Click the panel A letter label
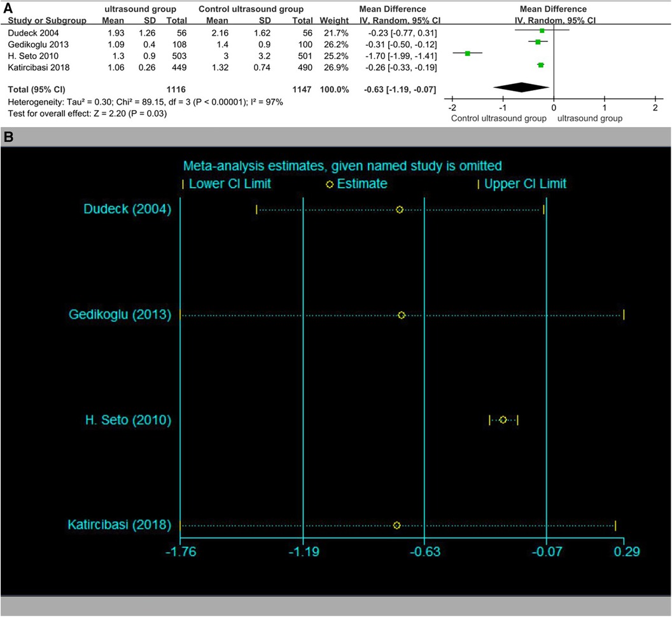Image resolution: width=672 pixels, height=617 pixels. pyautogui.click(x=8, y=8)
